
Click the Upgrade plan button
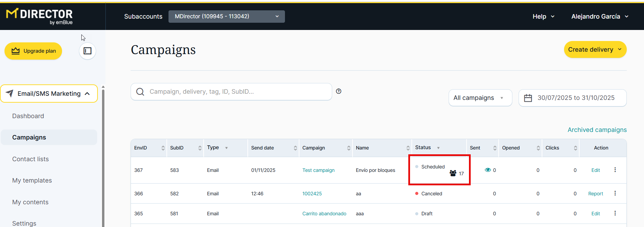point(33,51)
